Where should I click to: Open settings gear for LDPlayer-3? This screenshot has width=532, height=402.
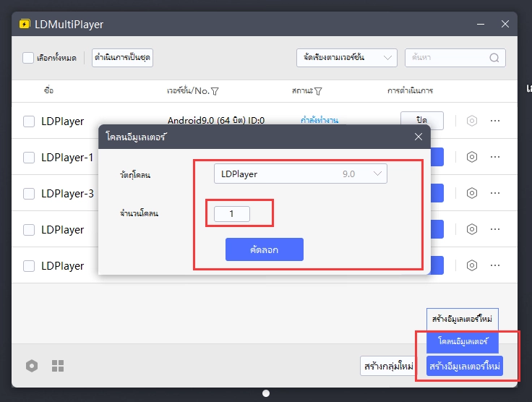tap(471, 193)
